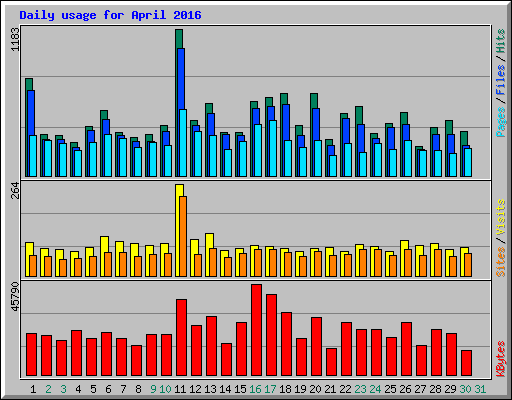Screen dimensions: 512x400
Task: Click the 'Hits' legend label
Action: pos(500,41)
